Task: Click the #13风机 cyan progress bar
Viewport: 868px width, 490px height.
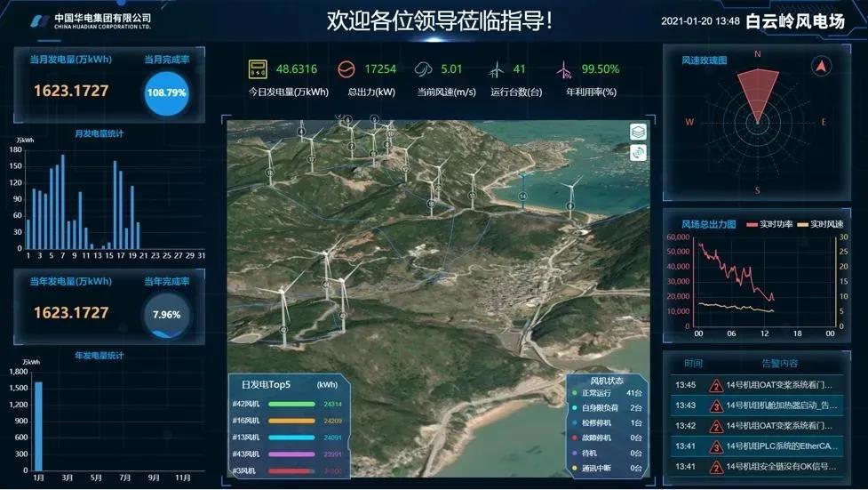Action: coord(291,438)
